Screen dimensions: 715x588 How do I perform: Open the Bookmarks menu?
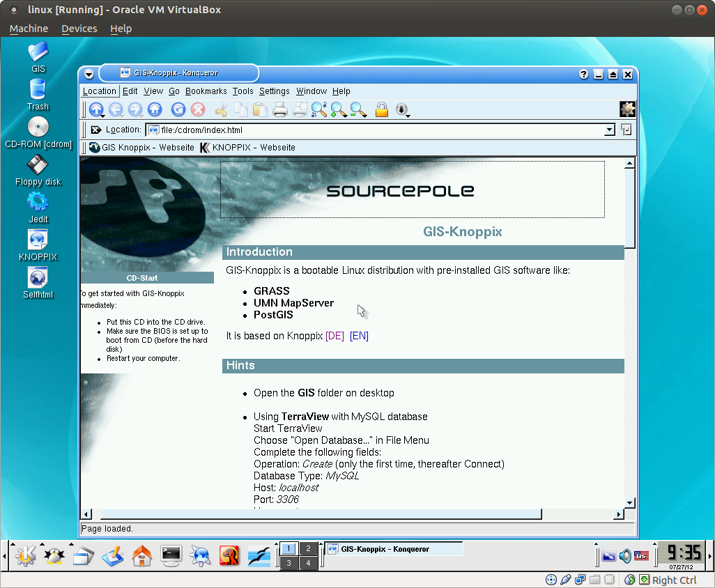[x=206, y=91]
